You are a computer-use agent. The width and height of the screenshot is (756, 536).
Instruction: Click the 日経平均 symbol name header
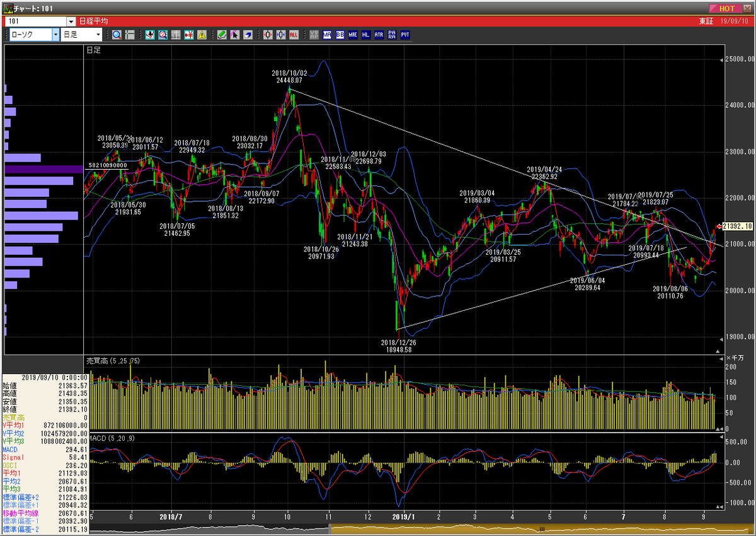point(94,21)
